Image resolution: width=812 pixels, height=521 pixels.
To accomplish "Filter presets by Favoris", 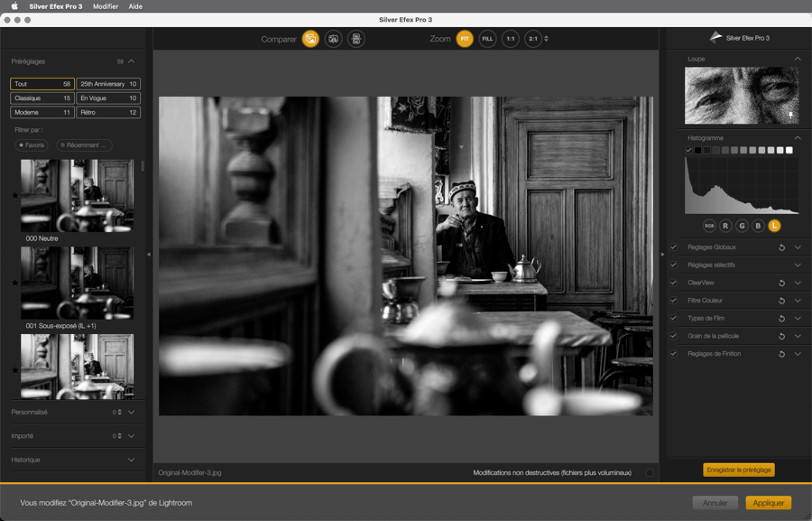I will coord(32,145).
